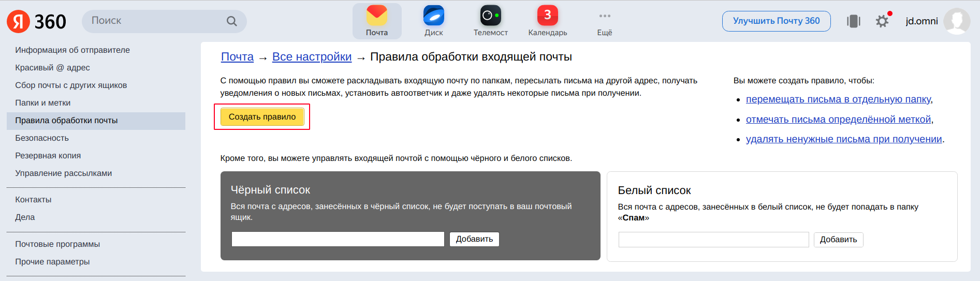Click the Чёрный список address input field
This screenshot has width=980, height=281.
coord(338,239)
